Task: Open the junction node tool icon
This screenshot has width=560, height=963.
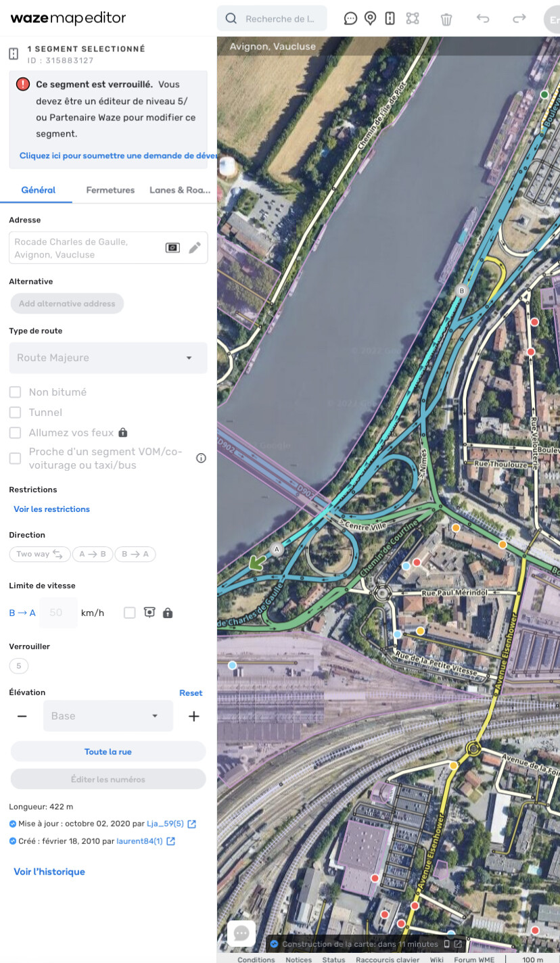Action: coord(412,19)
